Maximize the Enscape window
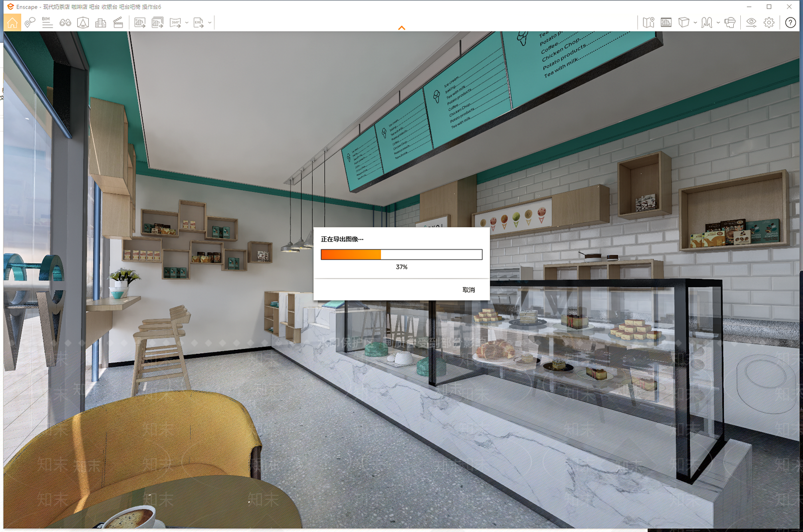This screenshot has width=803, height=532. 769,7
